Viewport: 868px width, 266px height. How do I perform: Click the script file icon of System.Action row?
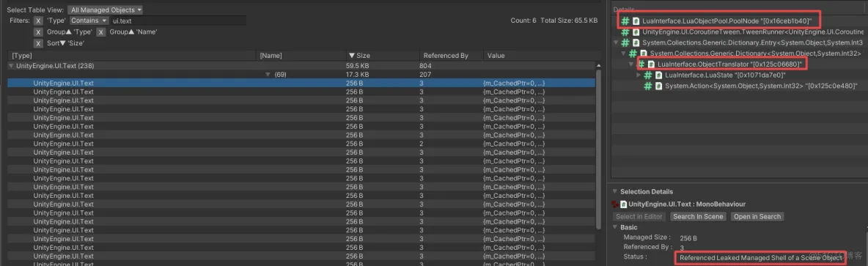point(659,86)
